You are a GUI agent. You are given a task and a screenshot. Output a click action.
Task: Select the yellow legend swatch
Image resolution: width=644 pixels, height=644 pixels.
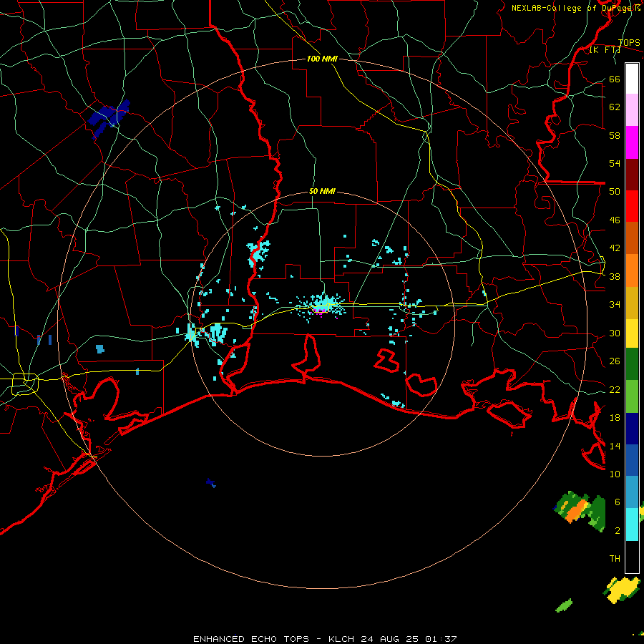(632, 333)
